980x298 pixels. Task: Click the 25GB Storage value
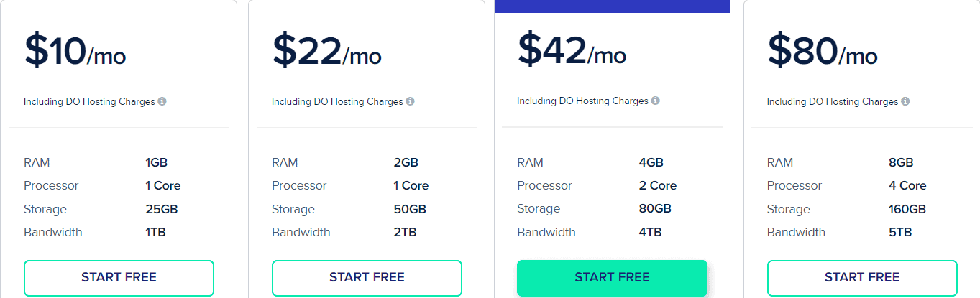click(161, 209)
